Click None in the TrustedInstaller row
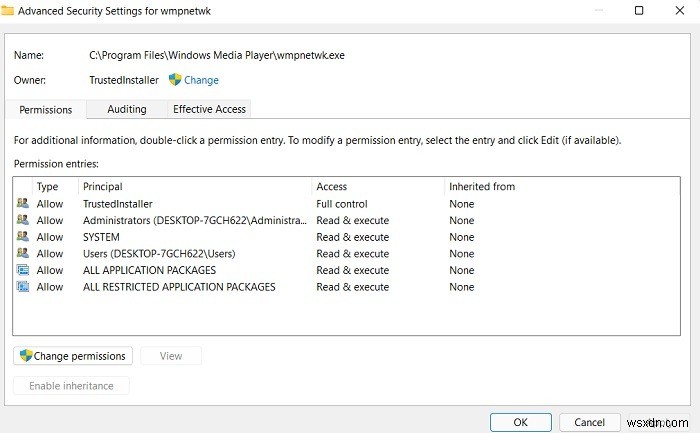Image resolution: width=700 pixels, height=433 pixels. click(462, 204)
